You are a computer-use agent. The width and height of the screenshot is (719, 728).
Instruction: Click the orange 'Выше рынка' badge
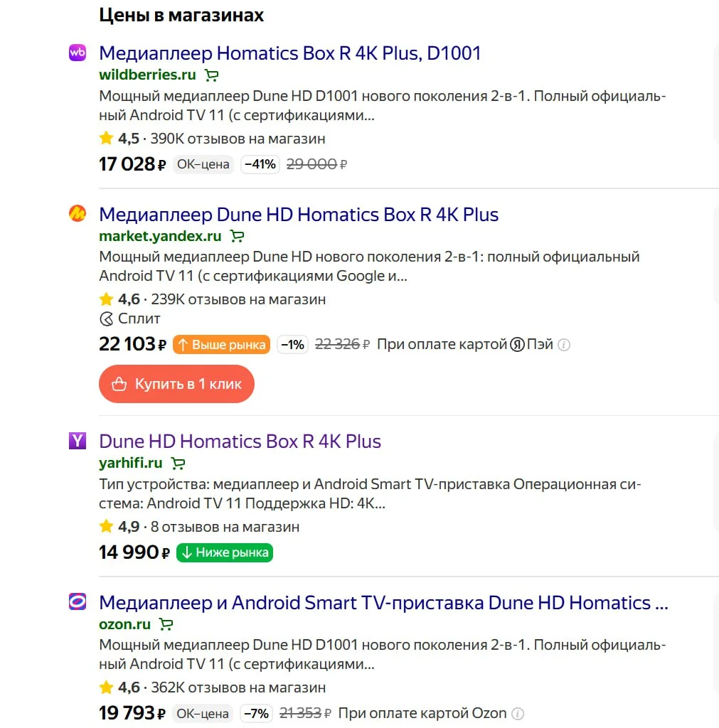coord(221,345)
